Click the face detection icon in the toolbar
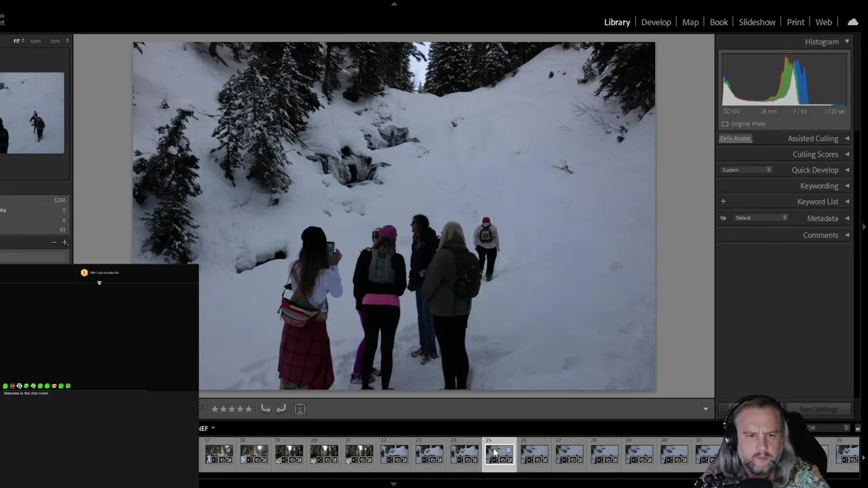 tap(300, 409)
